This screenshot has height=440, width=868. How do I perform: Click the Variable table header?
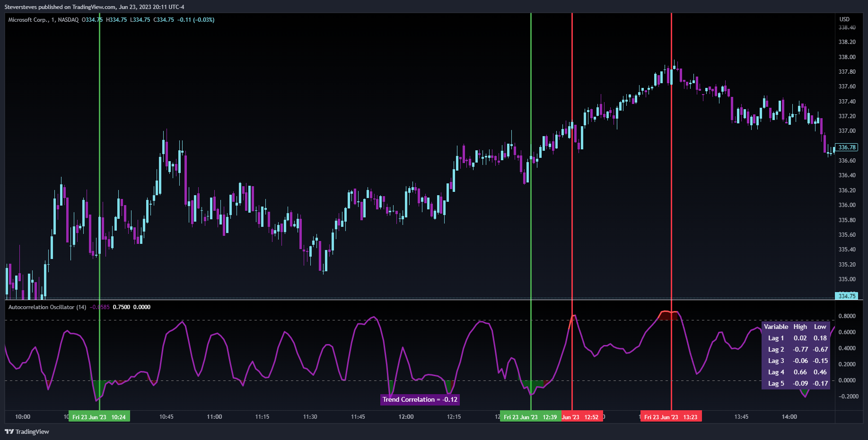[x=776, y=327]
